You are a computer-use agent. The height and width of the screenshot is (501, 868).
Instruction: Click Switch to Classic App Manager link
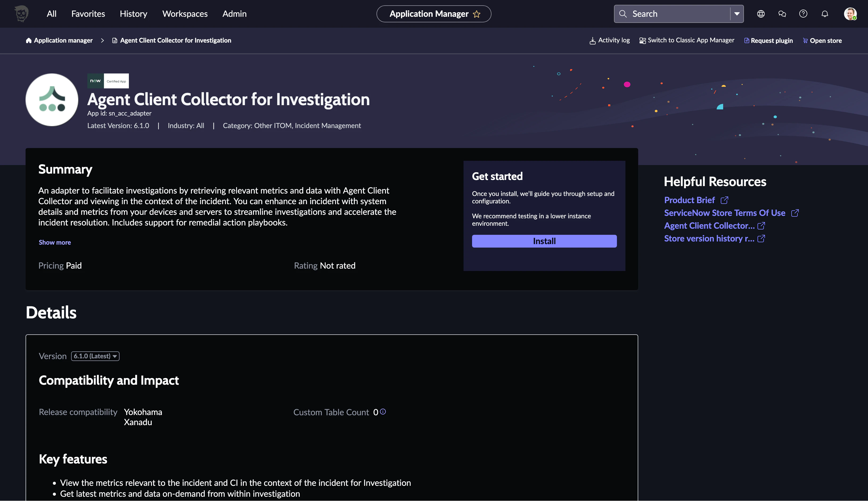691,40
